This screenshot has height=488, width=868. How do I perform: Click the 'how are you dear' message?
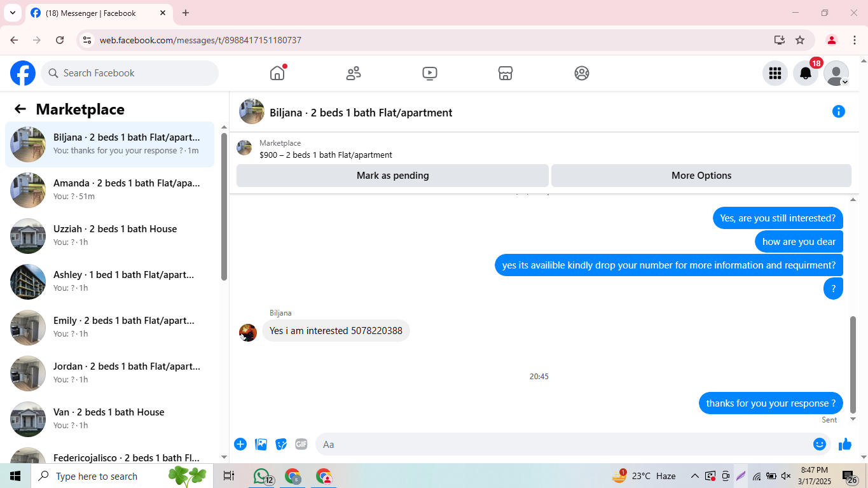coord(799,242)
